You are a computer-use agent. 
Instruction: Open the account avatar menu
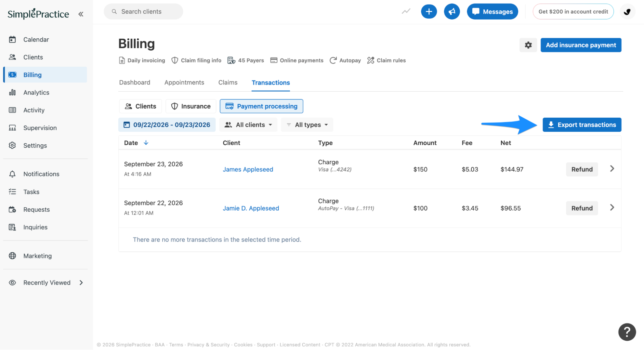[x=627, y=12]
